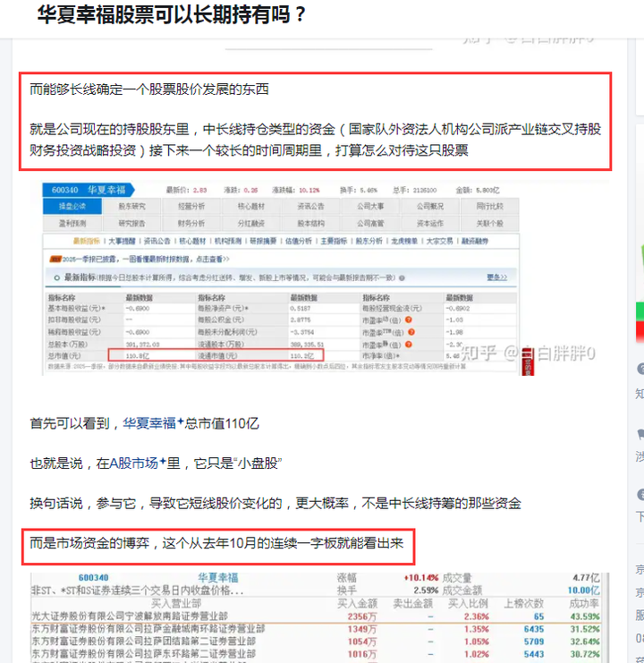Click the orange help icon beside 市盈率(静)
Viewport: 644px width, 663px height.
408,344
